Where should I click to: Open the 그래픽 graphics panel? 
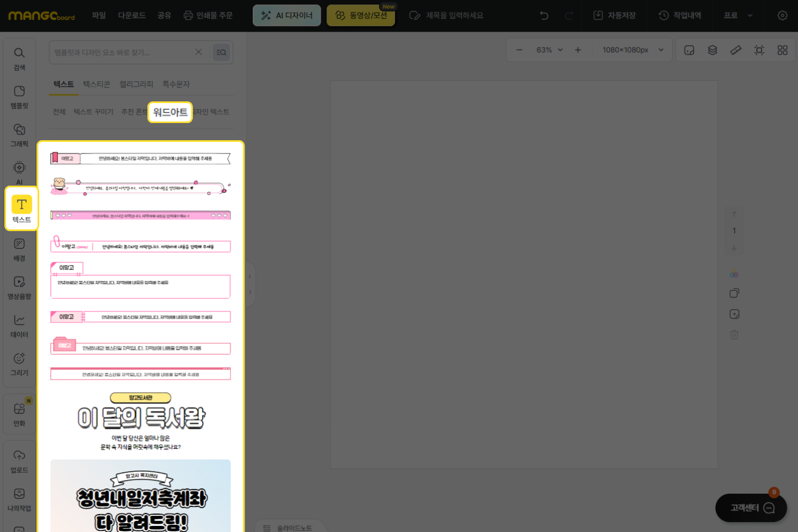point(19,135)
